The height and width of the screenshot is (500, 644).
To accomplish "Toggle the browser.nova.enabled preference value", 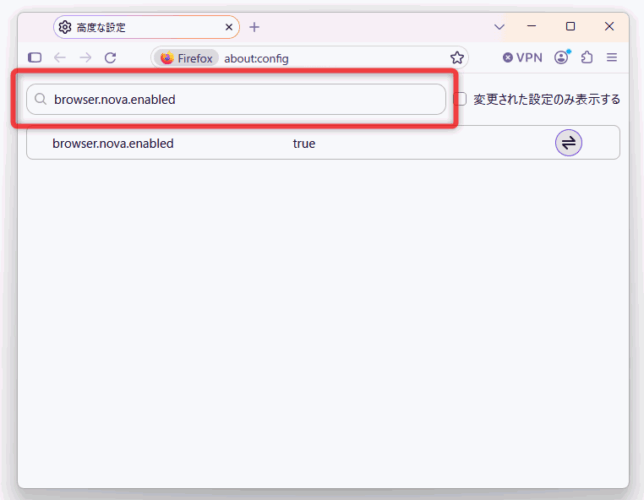I will click(x=568, y=143).
